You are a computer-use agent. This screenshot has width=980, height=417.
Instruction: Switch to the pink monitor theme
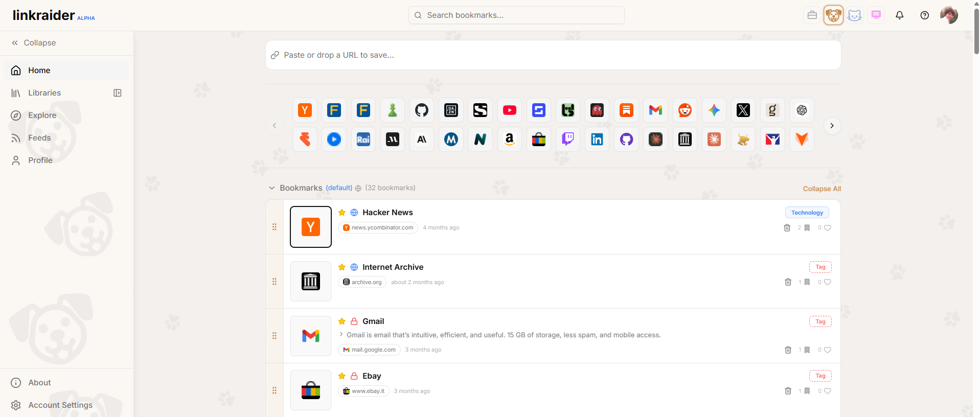coord(876,15)
